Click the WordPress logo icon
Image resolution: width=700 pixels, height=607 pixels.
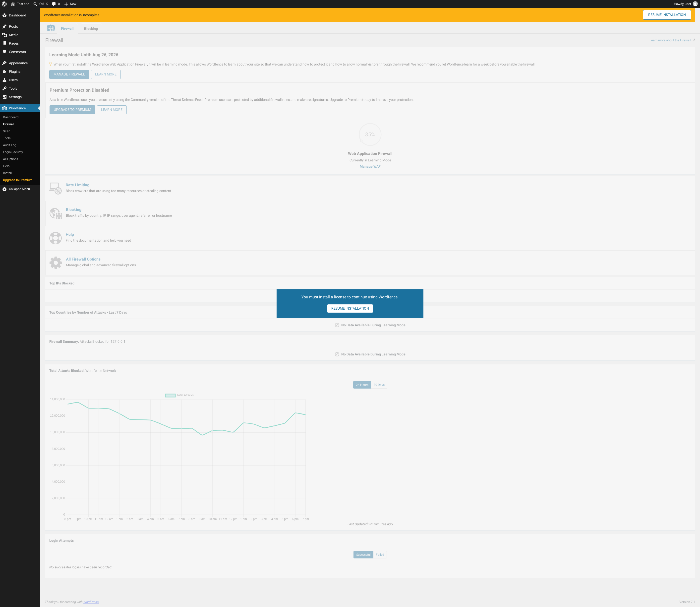[4, 4]
